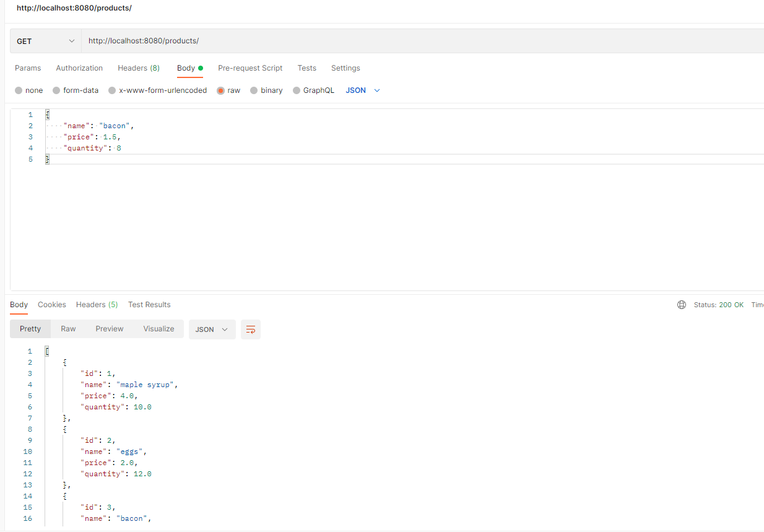This screenshot has width=764, height=532.
Task: Switch response view to Raw
Action: 68,329
